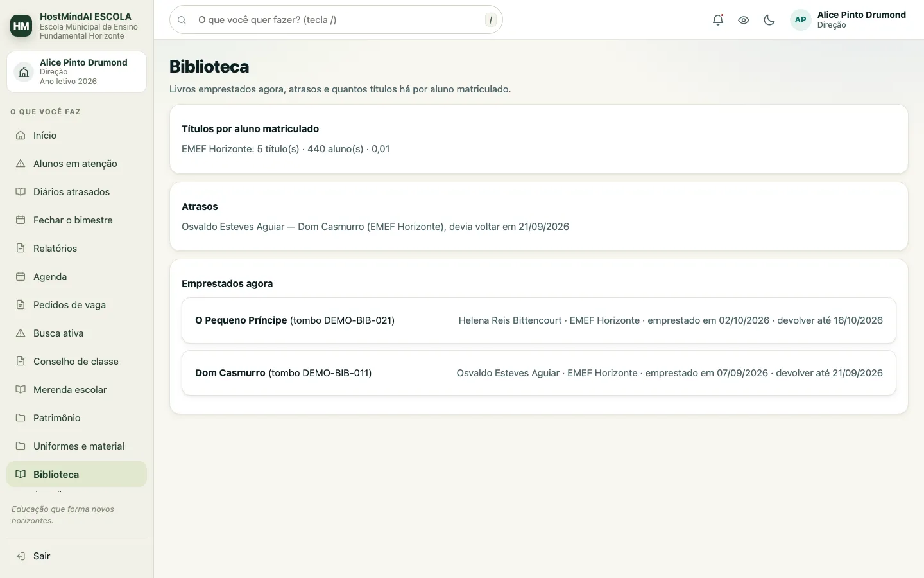The image size is (924, 578).
Task: Click the Relatórios document icon
Action: pos(21,249)
